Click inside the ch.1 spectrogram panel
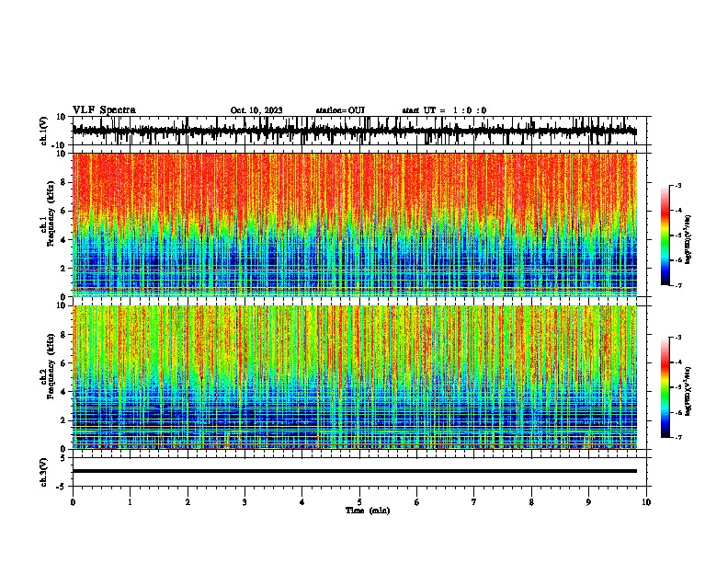 [x=354, y=224]
